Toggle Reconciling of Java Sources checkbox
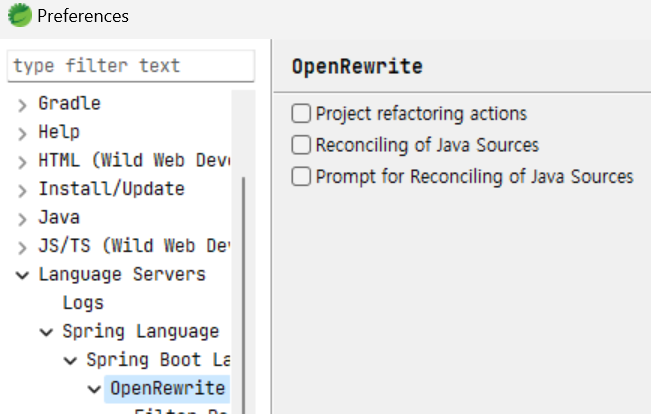 (301, 145)
